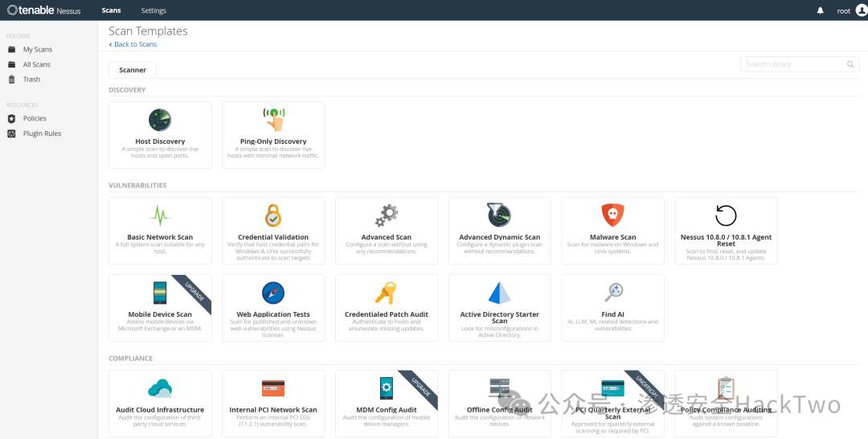
Task: Open the Settings top menu
Action: pyautogui.click(x=154, y=10)
